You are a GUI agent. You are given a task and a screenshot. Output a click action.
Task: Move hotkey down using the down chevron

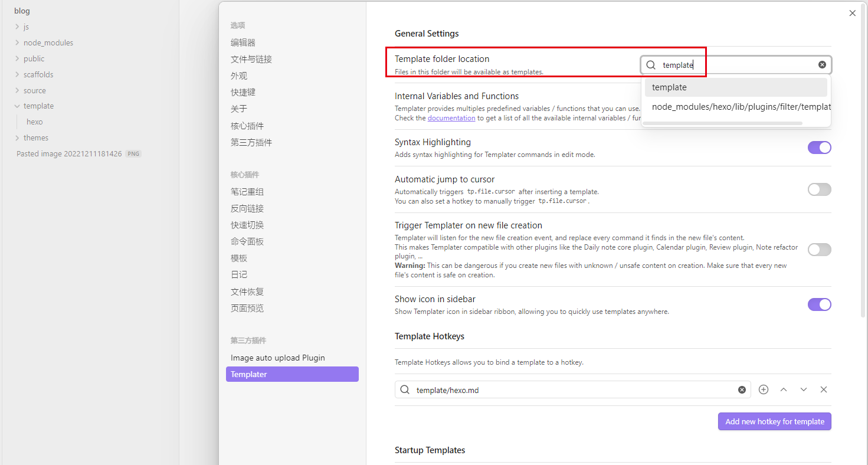(x=803, y=389)
